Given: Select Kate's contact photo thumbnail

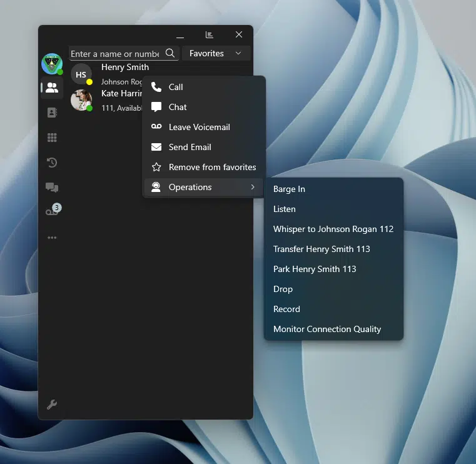Looking at the screenshot, I should [81, 100].
